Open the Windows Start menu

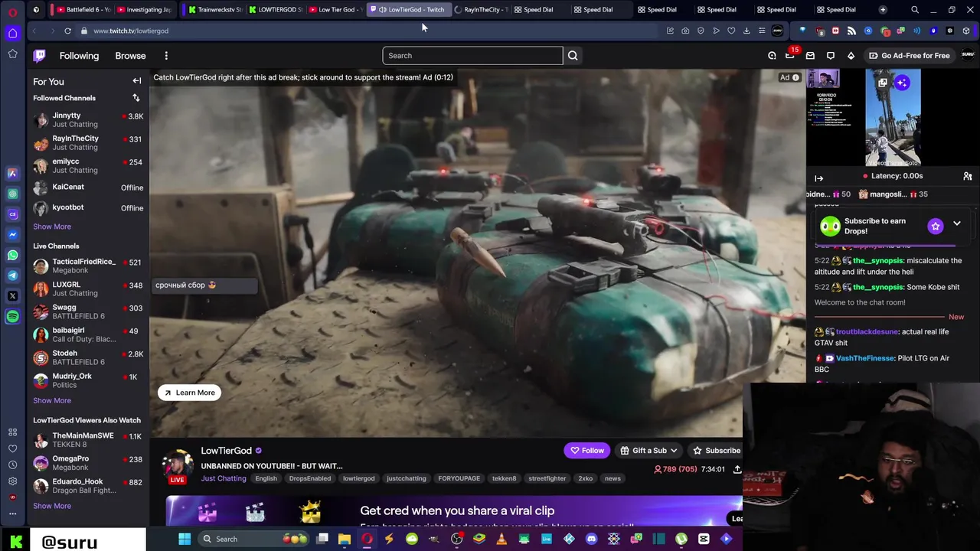point(185,539)
